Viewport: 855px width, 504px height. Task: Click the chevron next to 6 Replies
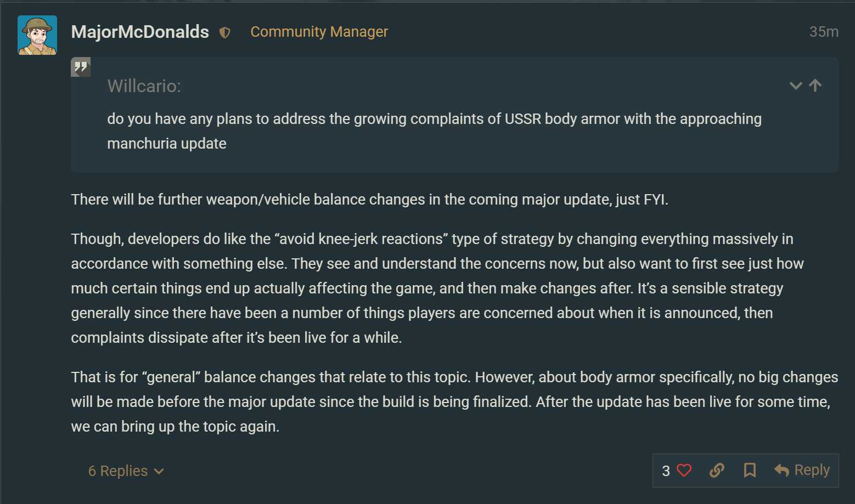pyautogui.click(x=159, y=471)
